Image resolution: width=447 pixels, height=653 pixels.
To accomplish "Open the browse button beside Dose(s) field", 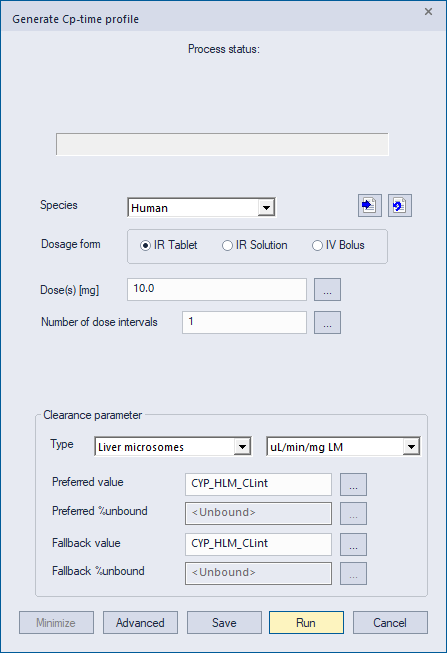I will coord(327,289).
